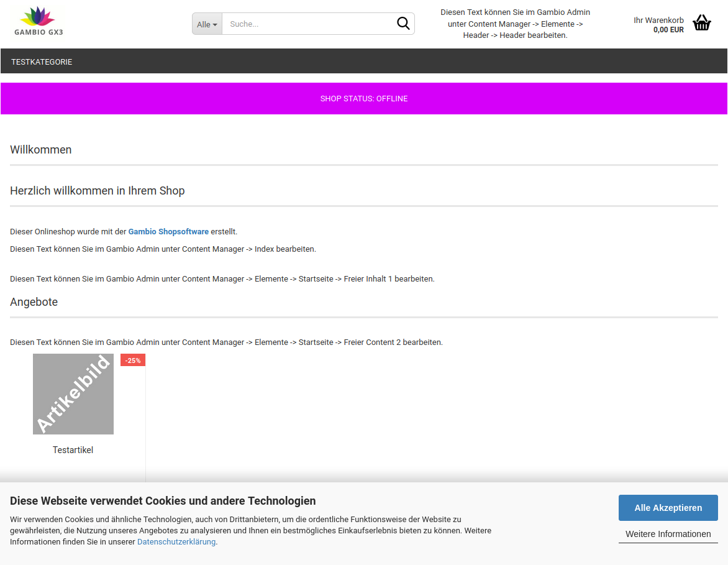The height and width of the screenshot is (565, 728).
Task: Click the header text about Gambio Admin
Action: pyautogui.click(x=515, y=24)
